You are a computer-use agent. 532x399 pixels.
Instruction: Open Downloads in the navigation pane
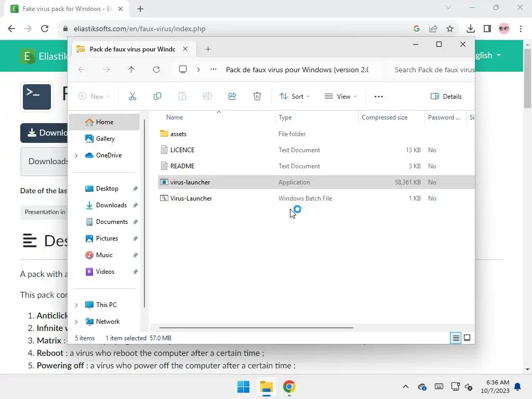(104, 205)
